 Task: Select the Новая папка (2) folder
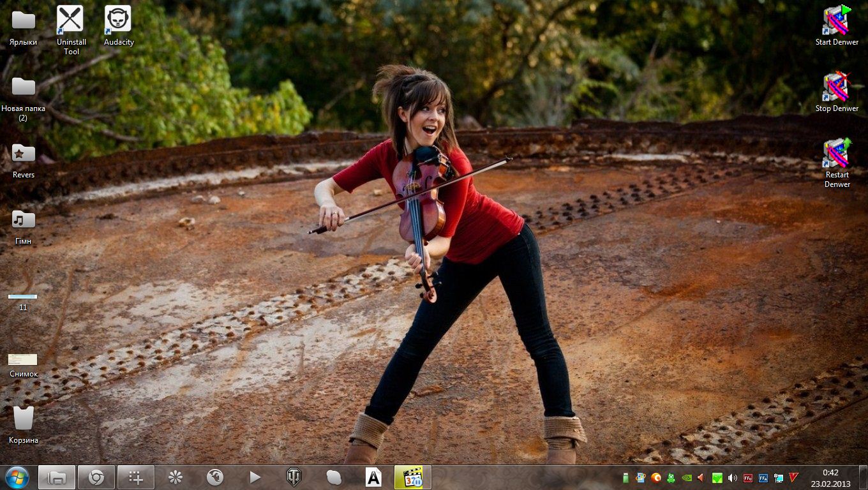[24, 91]
